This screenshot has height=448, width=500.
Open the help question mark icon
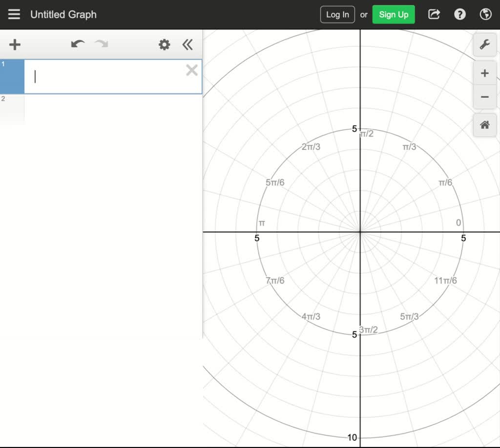460,14
